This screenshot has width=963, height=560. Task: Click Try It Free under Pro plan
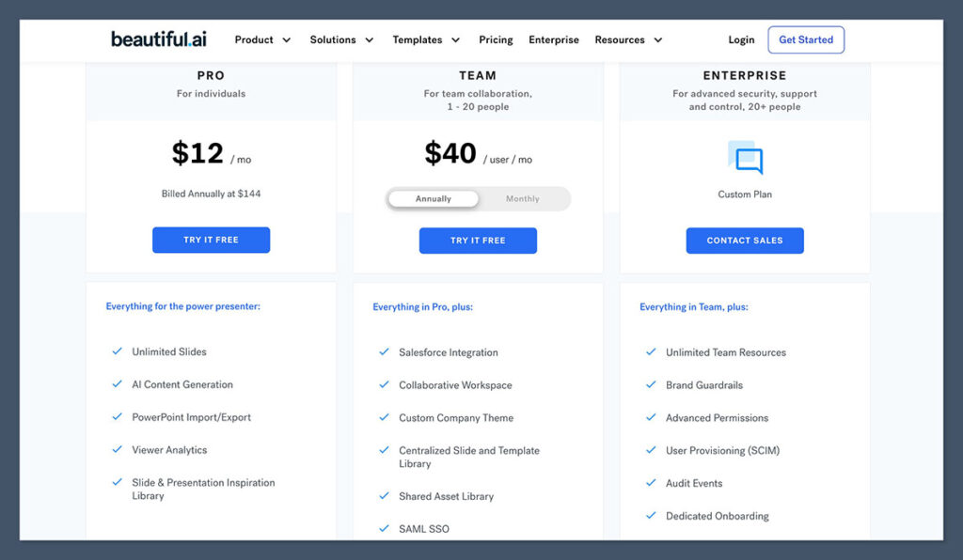click(x=211, y=240)
